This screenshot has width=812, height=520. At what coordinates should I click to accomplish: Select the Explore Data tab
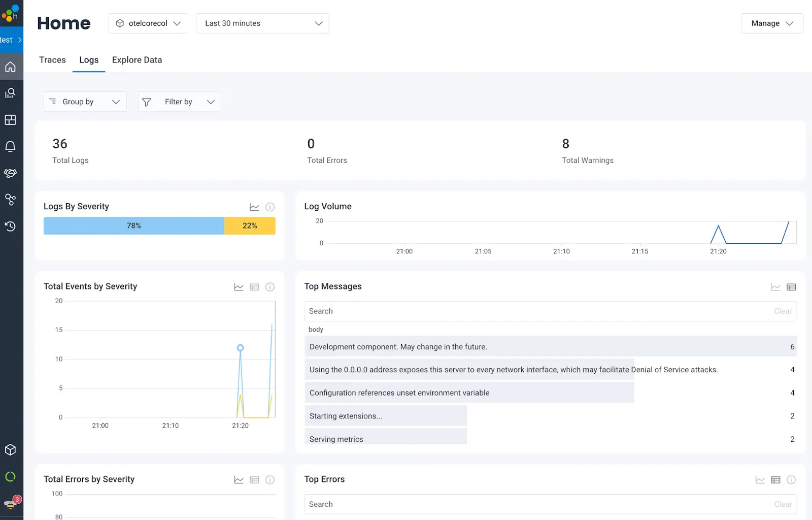tap(137, 60)
